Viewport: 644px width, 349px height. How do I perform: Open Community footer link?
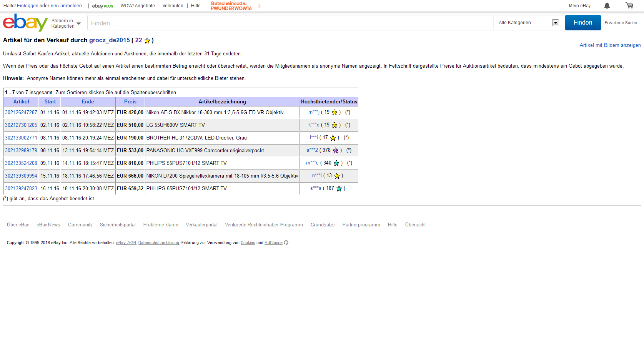coord(80,225)
